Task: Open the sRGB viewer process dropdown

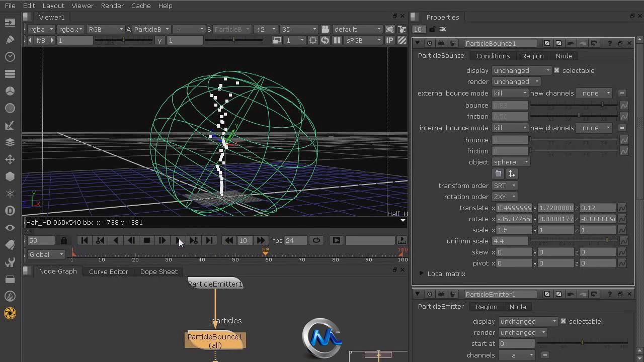Action: pyautogui.click(x=364, y=40)
